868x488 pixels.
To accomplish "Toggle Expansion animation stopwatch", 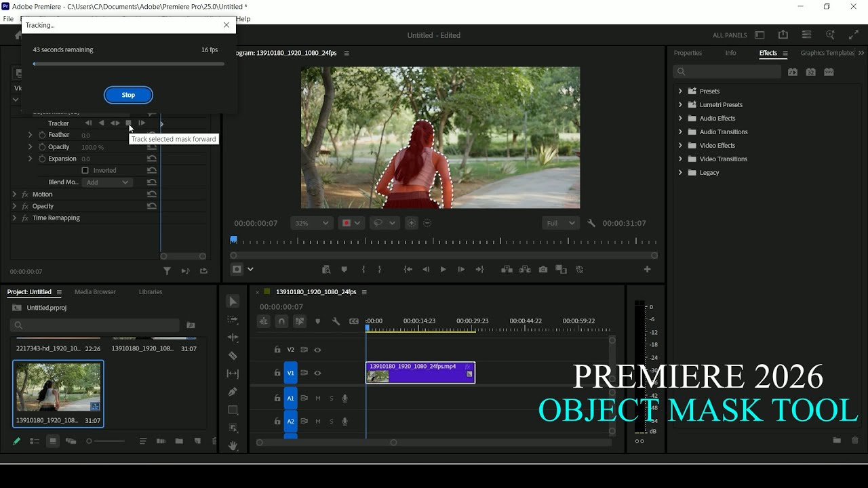I will coord(42,159).
